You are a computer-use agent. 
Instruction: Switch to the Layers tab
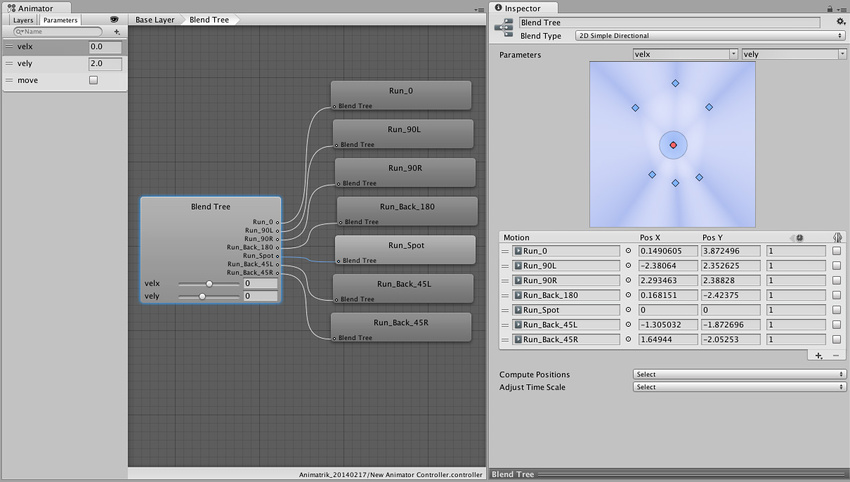tap(23, 20)
